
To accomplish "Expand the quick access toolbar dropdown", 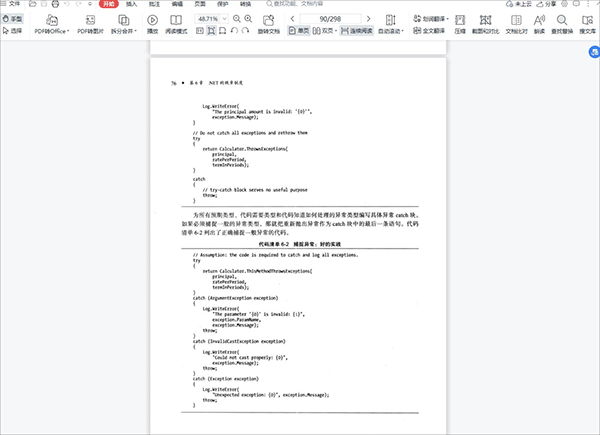I will pyautogui.click(x=90, y=4).
